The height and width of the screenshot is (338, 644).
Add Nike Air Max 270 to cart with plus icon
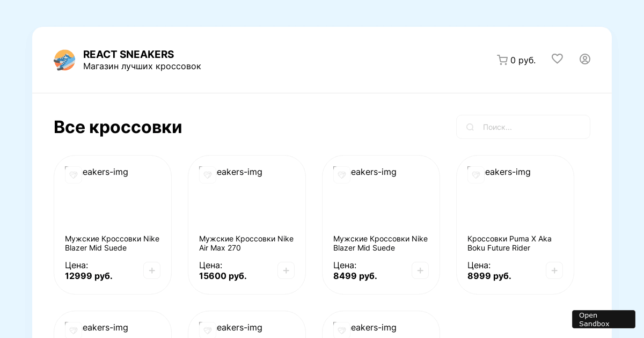coord(286,270)
